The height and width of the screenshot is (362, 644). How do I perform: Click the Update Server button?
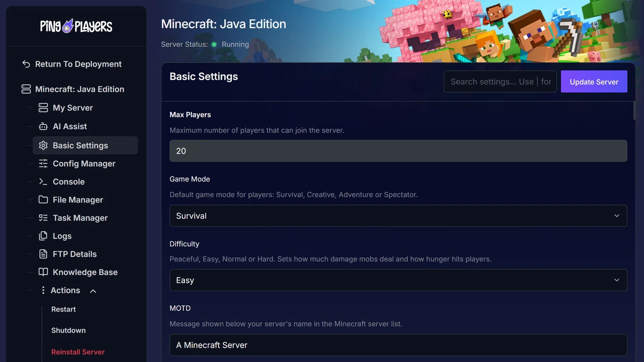594,81
